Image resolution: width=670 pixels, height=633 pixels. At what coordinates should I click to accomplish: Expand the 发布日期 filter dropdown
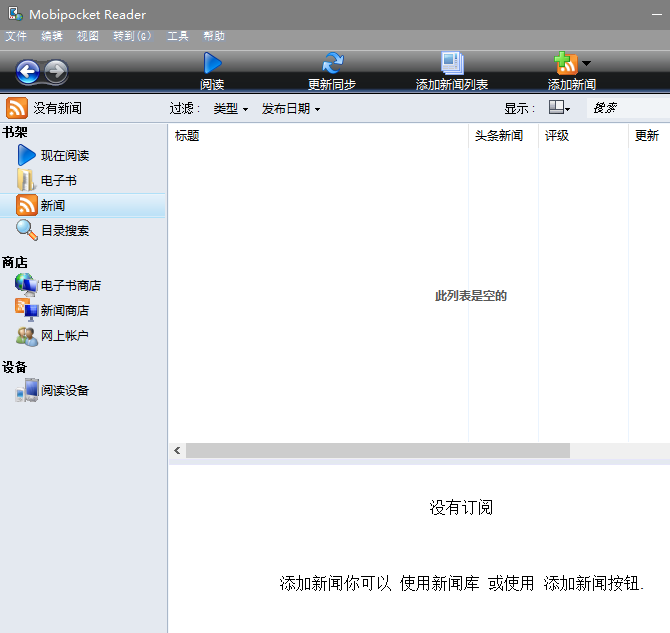click(x=291, y=109)
